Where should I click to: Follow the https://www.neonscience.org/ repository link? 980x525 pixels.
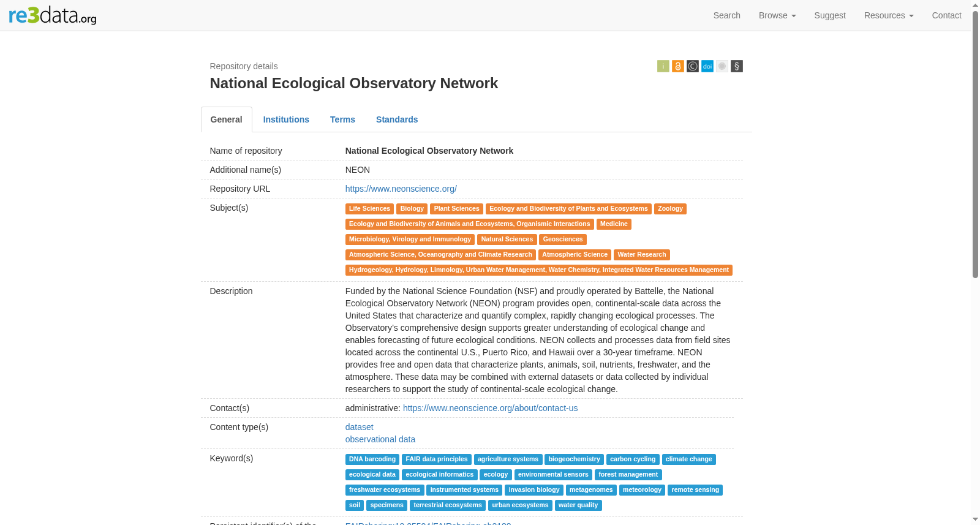pos(401,189)
